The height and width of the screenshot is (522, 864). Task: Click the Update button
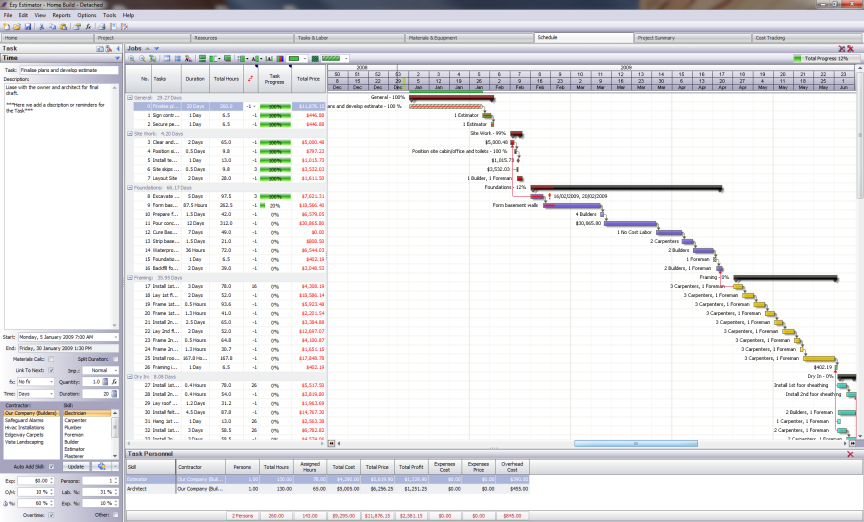click(x=75, y=466)
